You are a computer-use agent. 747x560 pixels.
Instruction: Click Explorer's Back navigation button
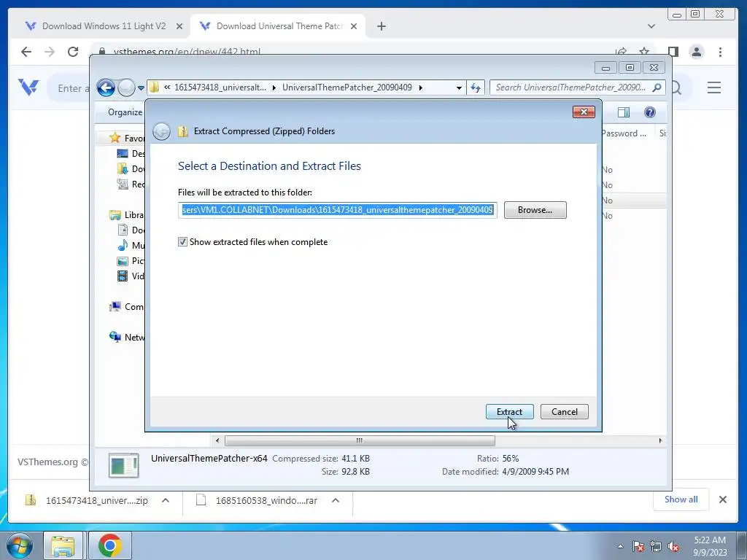click(106, 87)
